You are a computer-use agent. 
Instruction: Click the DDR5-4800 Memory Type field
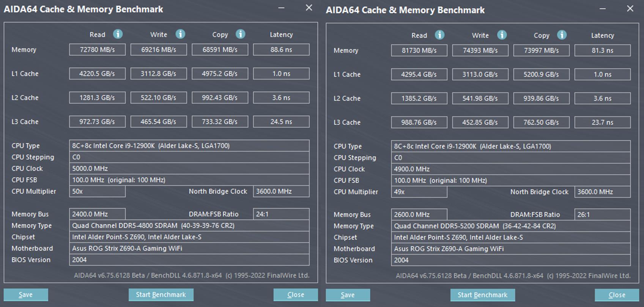click(x=189, y=225)
